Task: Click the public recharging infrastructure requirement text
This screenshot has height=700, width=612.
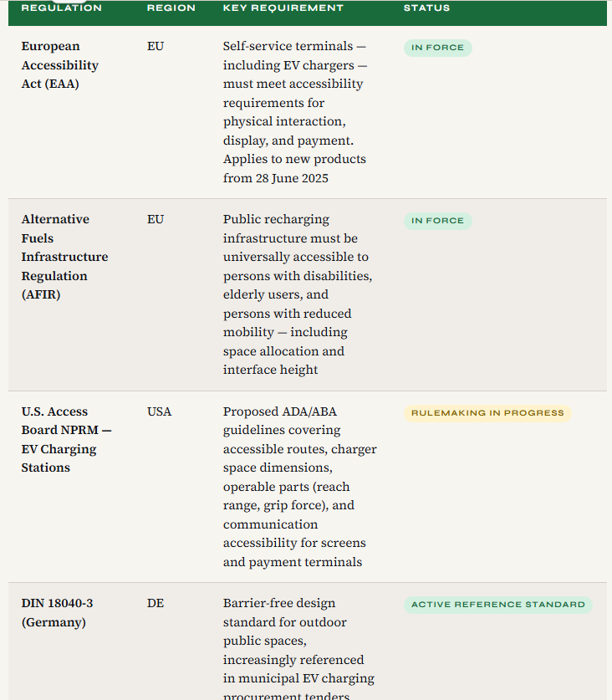Action: click(297, 294)
